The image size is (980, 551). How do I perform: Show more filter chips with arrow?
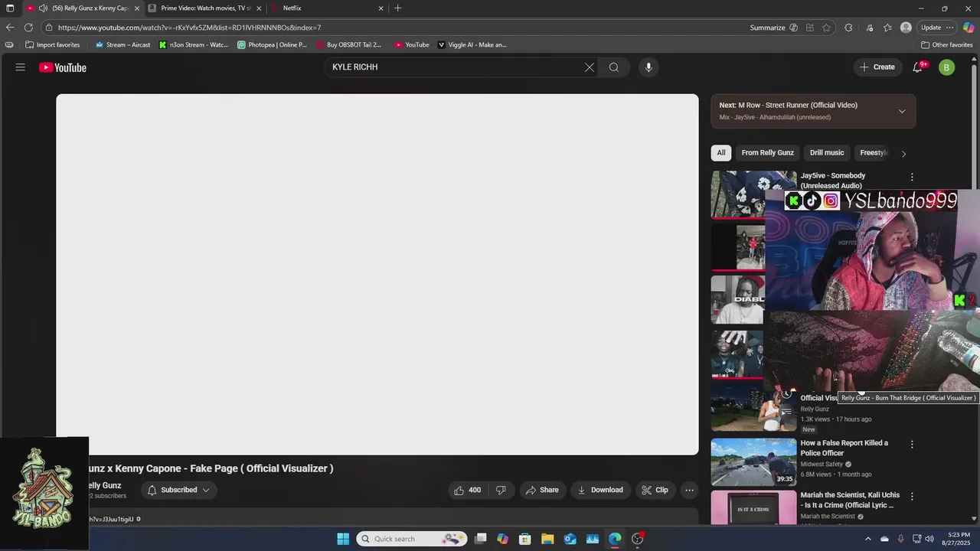tap(903, 153)
